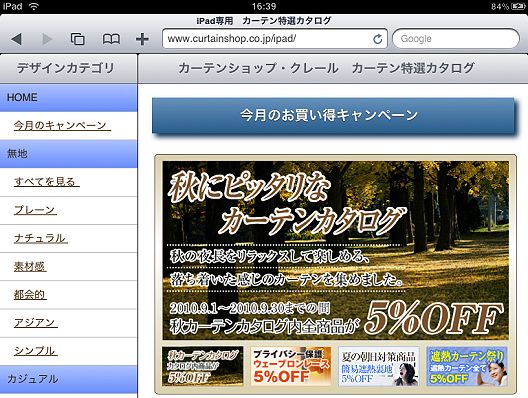Open プライバシー保護 ウェーブロンレース thumbnail
Image resolution: width=528 pixels, height=398 pixels.
point(291,366)
